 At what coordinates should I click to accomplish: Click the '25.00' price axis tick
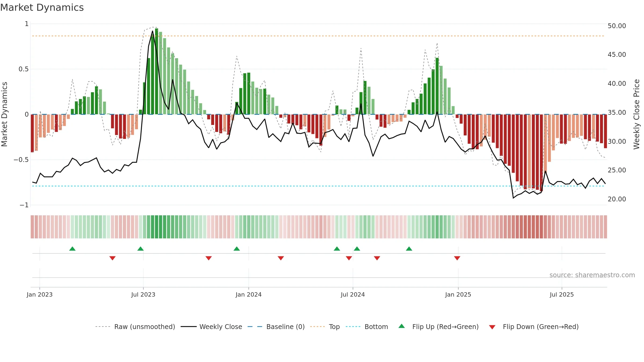(617, 170)
